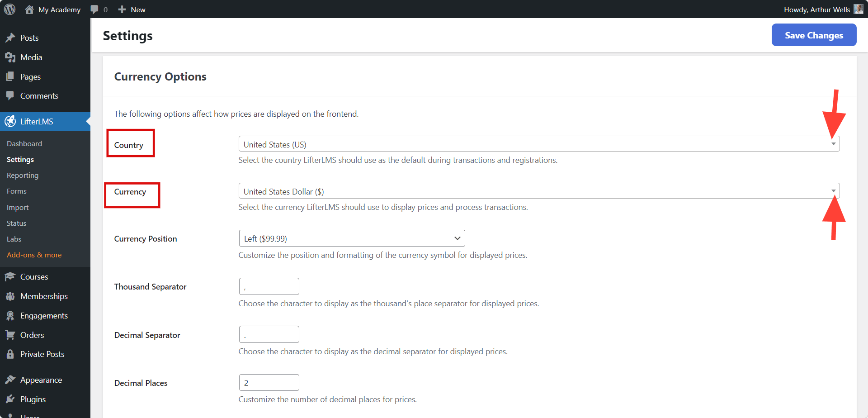The image size is (868, 418).
Task: Click the Media icon in sidebar
Action: click(x=10, y=57)
